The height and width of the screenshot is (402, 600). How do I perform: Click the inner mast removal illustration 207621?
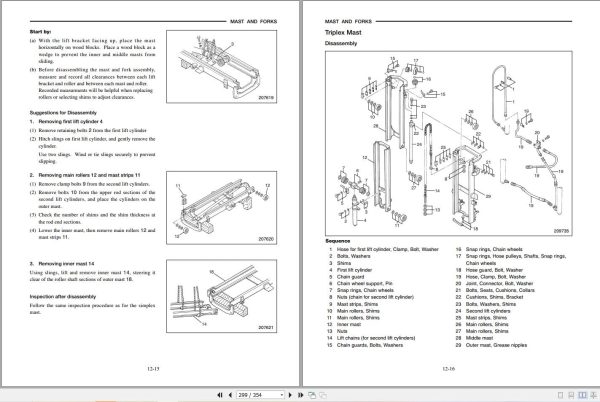click(222, 296)
